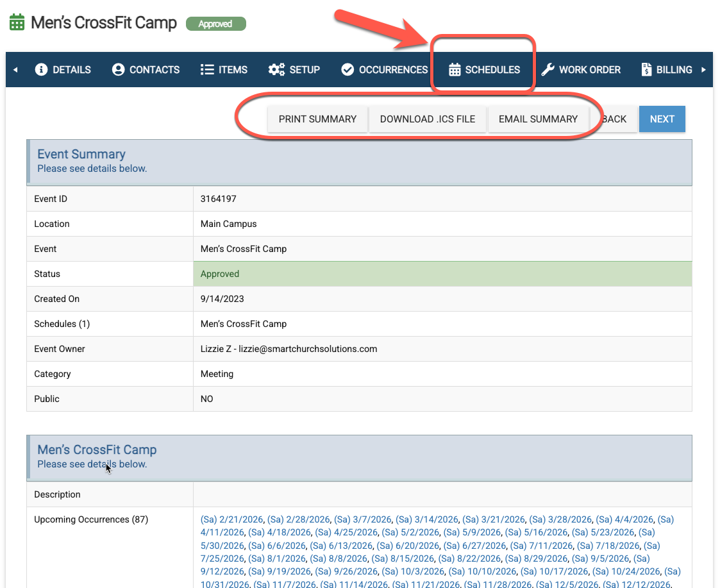Go to the next step with Next
The image size is (720, 588).
662,119
